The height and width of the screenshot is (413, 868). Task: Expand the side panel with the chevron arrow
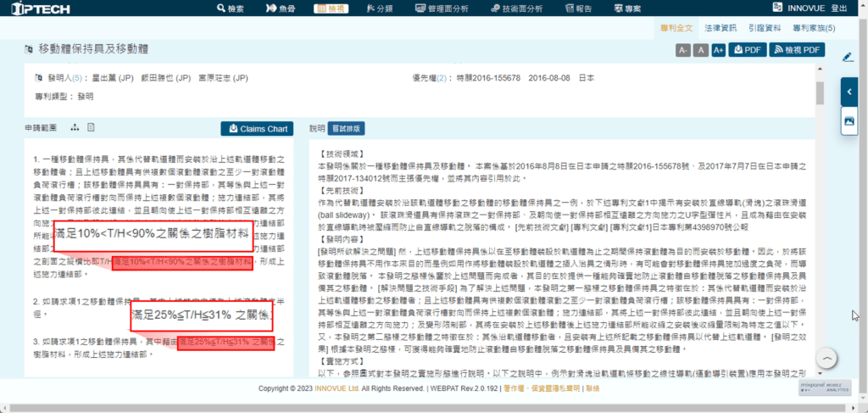tap(848, 91)
